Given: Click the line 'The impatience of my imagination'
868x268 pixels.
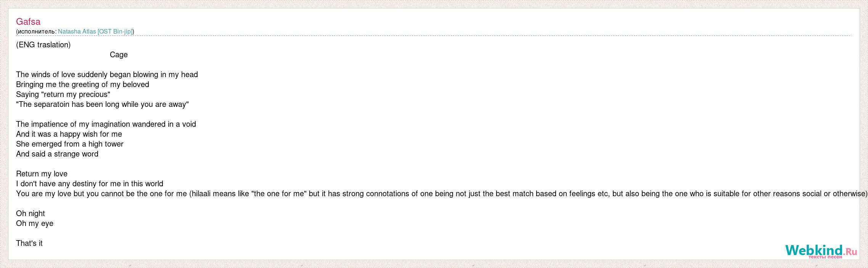Looking at the screenshot, I should pyautogui.click(x=106, y=124).
